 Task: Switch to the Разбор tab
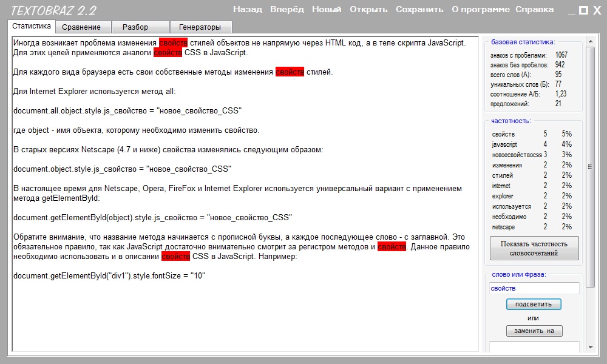[135, 27]
